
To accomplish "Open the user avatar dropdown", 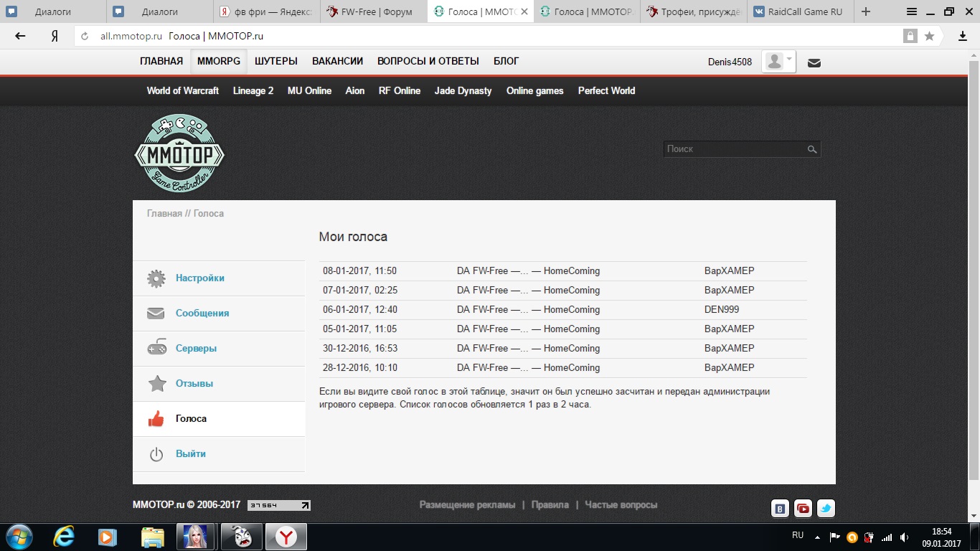I will (779, 62).
